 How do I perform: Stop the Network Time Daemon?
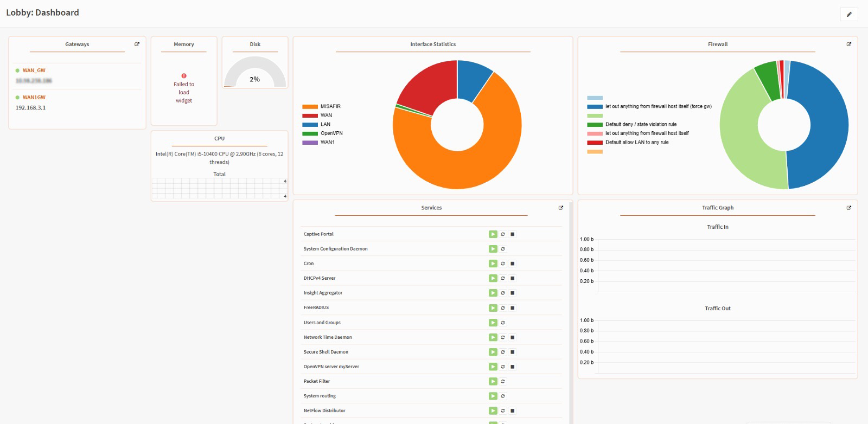click(513, 337)
